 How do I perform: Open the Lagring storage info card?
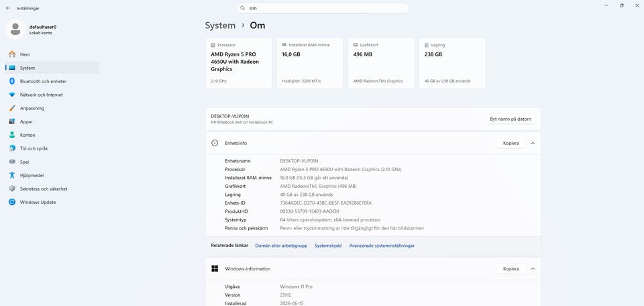click(x=452, y=63)
